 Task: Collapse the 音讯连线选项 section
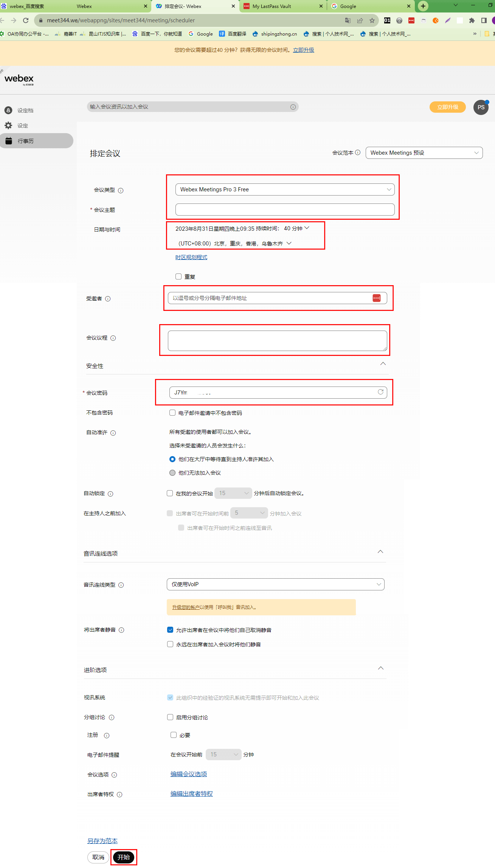[x=380, y=551]
